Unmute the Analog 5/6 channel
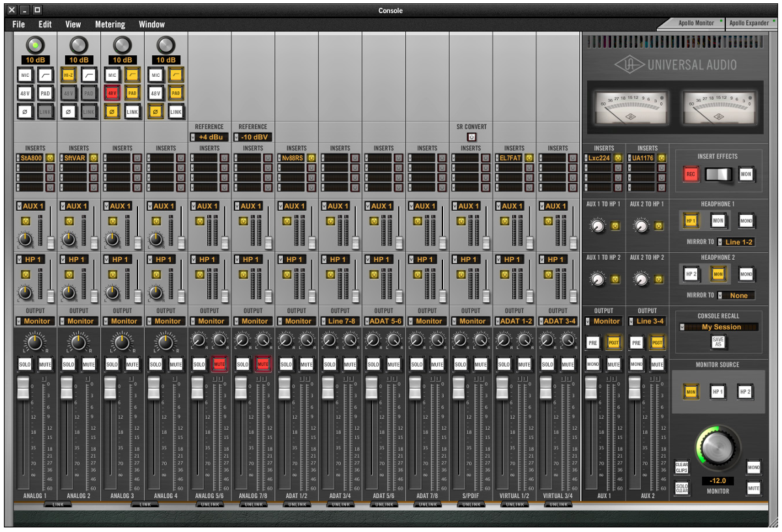The width and height of the screenshot is (782, 532). [219, 364]
